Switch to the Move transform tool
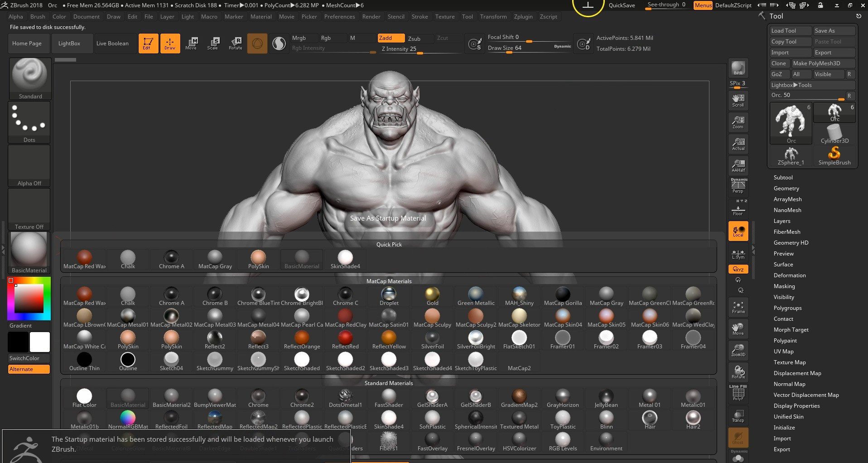Viewport: 868px width, 463px height. coord(191,43)
